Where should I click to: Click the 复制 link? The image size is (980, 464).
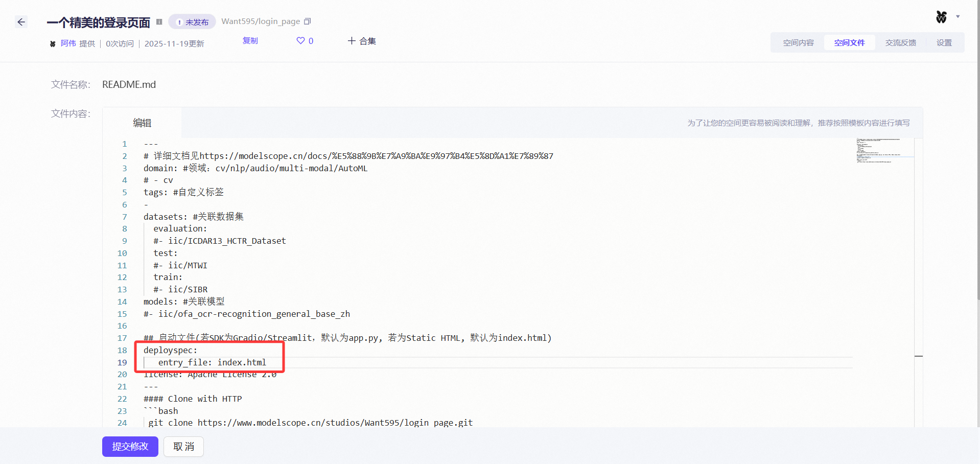(250, 41)
